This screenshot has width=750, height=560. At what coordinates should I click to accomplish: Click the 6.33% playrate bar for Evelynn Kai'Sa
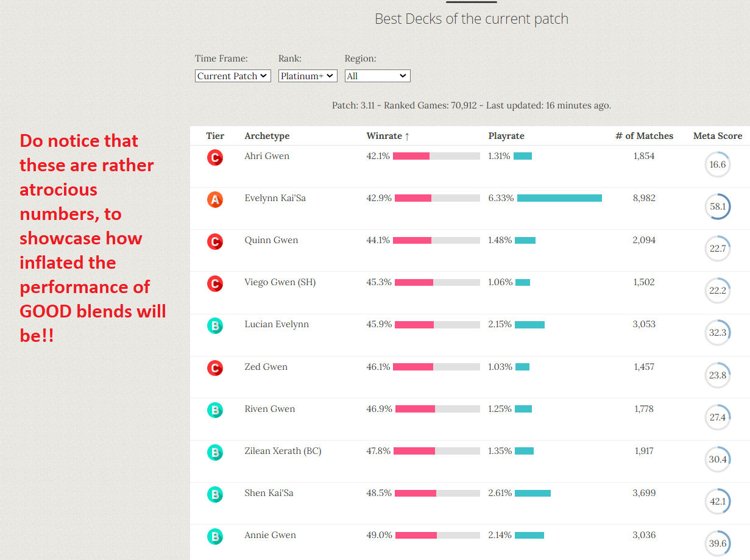559,198
